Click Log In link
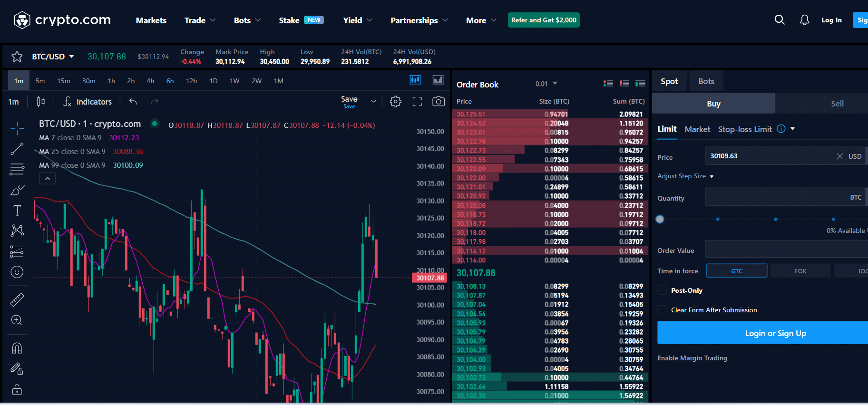Screen dimensions: 868x405 point(831,20)
